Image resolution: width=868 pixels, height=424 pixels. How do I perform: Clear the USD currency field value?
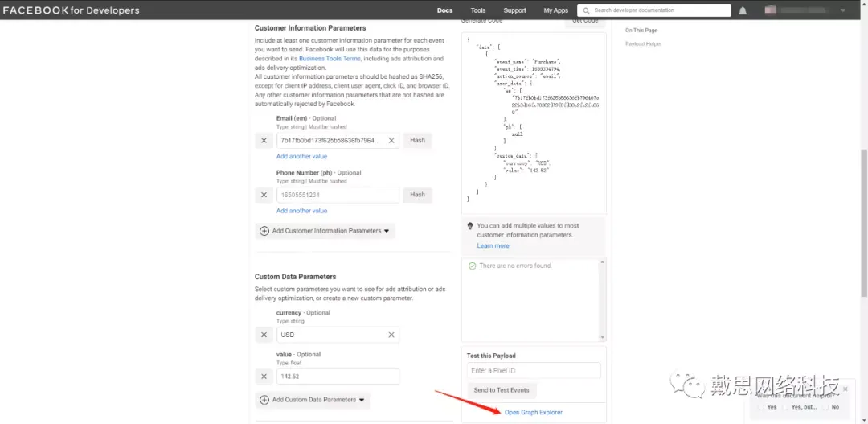point(391,335)
